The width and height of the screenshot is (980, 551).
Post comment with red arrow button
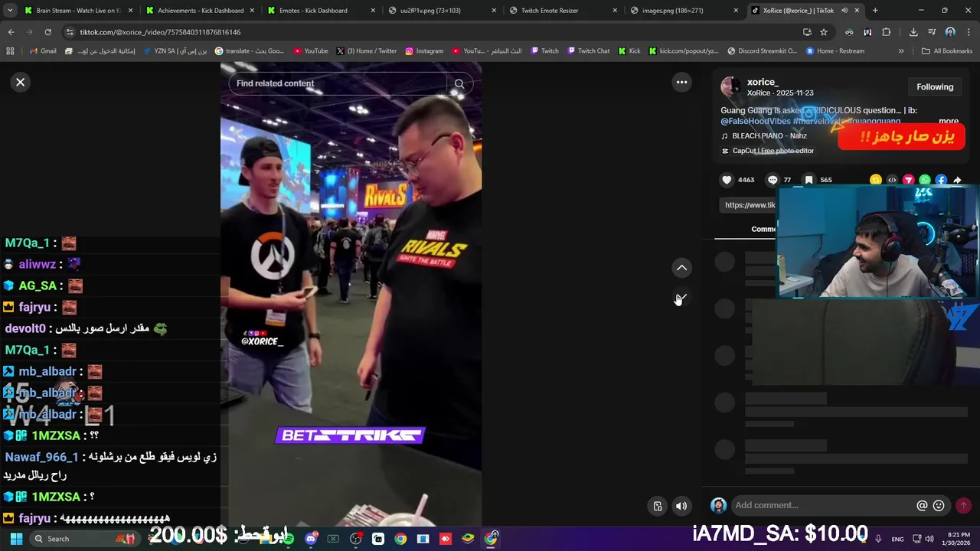963,505
